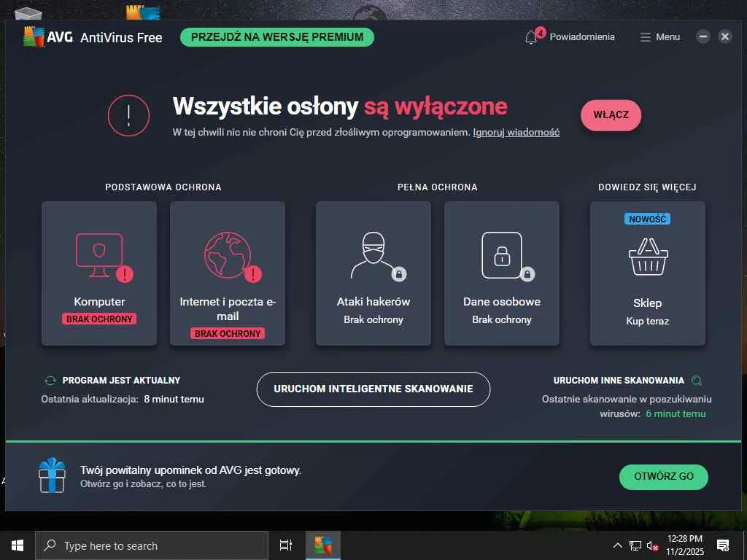This screenshot has width=747, height=560.
Task: Click the taskbar clock and date
Action: 684,545
